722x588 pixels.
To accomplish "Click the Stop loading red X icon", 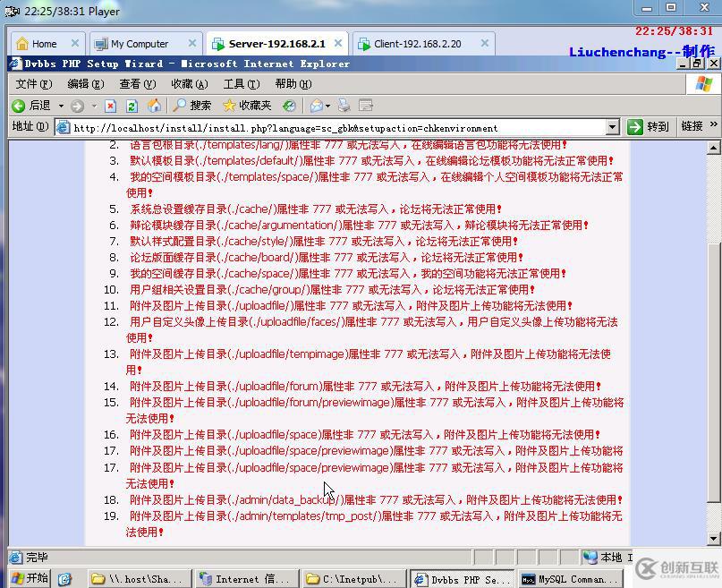I will click(x=110, y=106).
